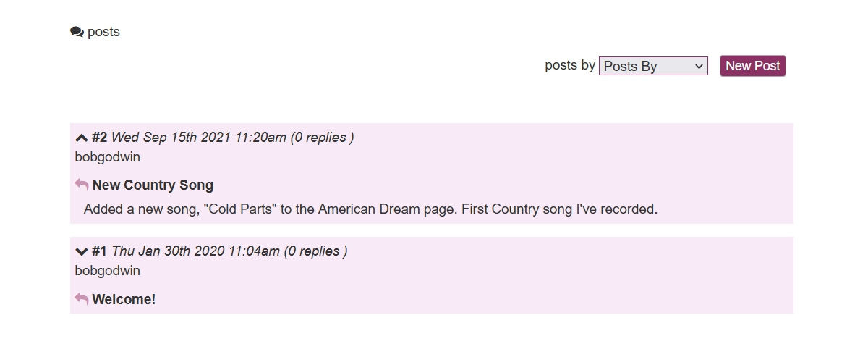Click the #2 post number
Image resolution: width=868 pixels, height=344 pixels.
[x=100, y=137]
